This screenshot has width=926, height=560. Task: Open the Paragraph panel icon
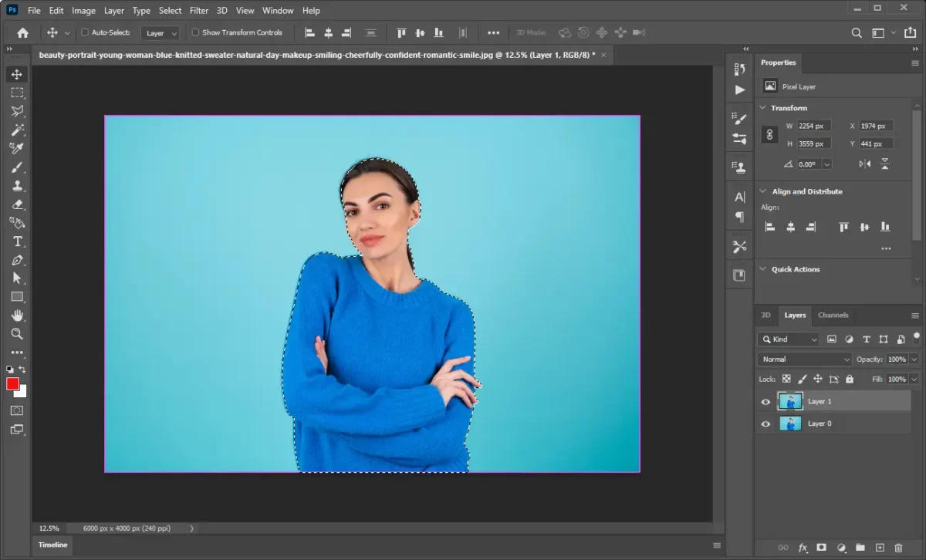point(740,217)
